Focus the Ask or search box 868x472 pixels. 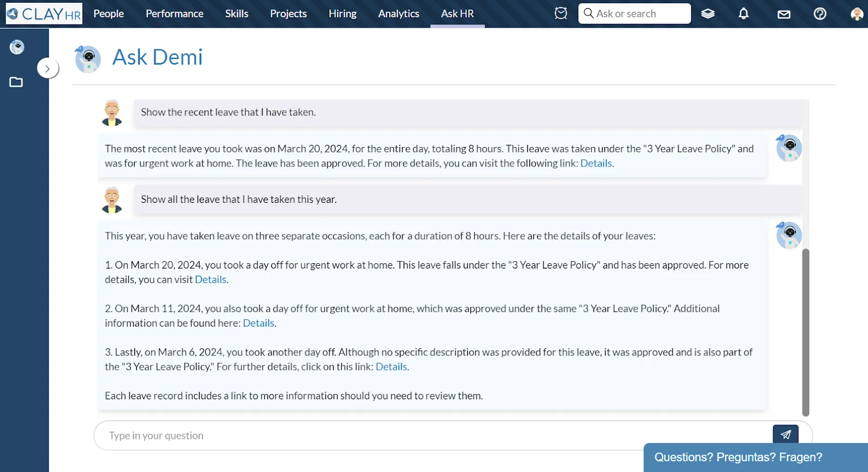coord(635,14)
